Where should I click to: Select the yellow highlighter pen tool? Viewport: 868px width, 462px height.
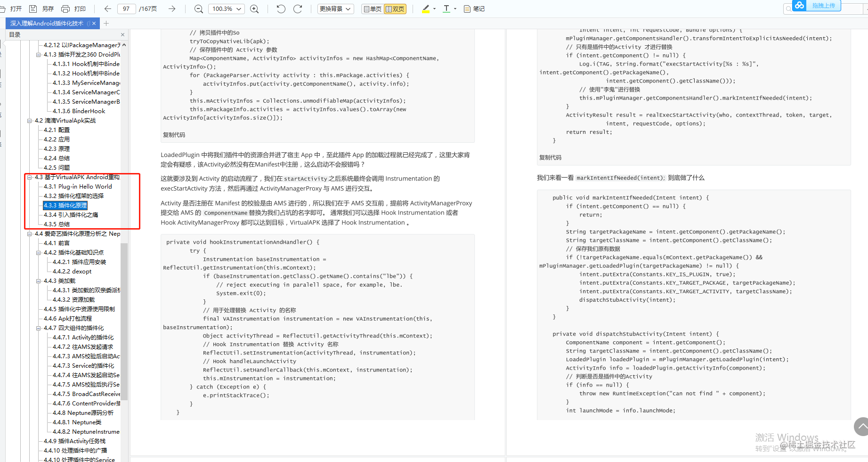point(426,8)
